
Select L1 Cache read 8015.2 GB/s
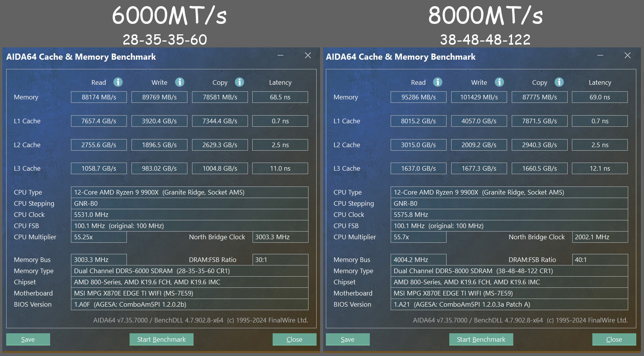pos(418,121)
